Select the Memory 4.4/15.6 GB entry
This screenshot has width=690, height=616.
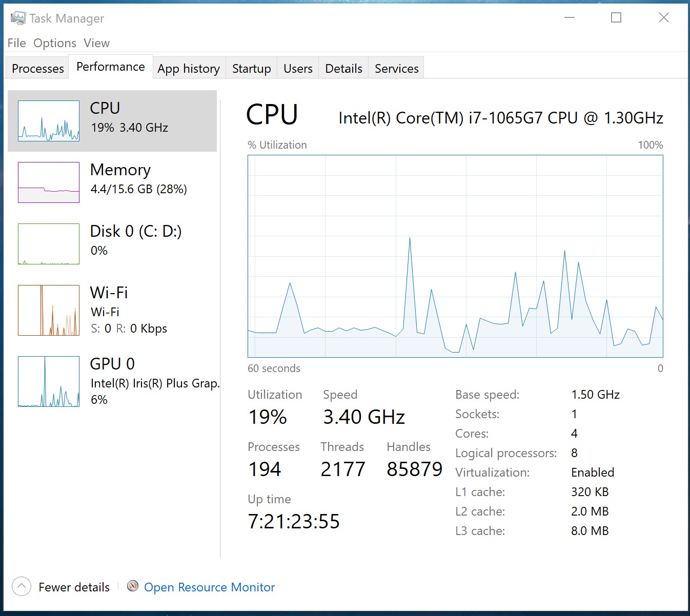point(112,182)
